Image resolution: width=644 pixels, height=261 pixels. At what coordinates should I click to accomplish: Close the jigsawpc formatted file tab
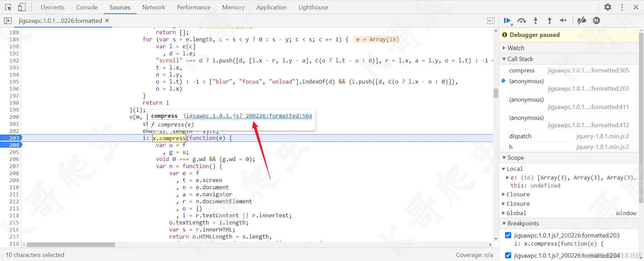pos(107,20)
